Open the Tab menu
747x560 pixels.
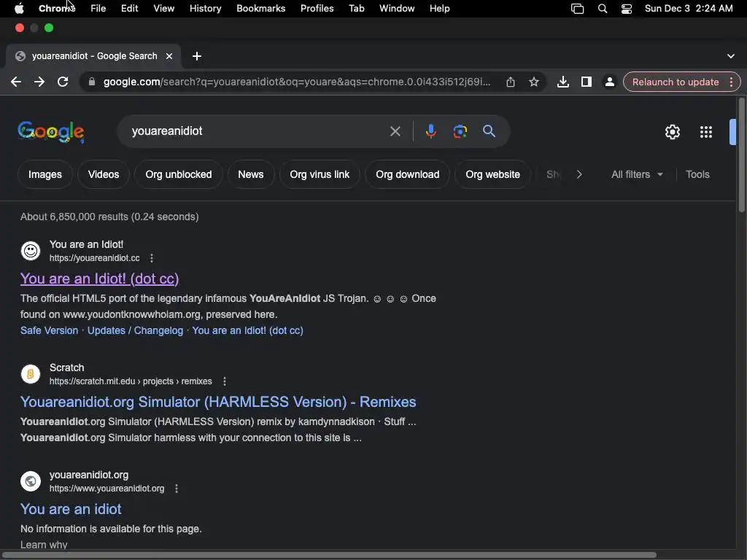pos(356,9)
